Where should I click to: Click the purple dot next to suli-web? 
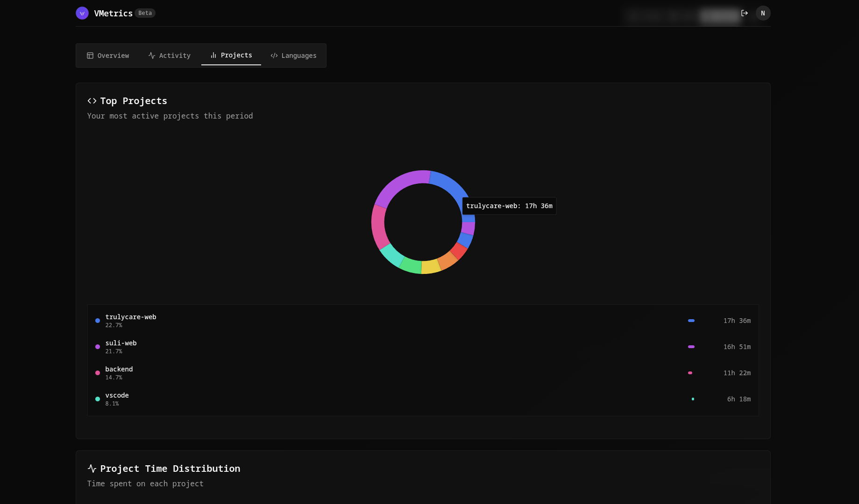98,347
